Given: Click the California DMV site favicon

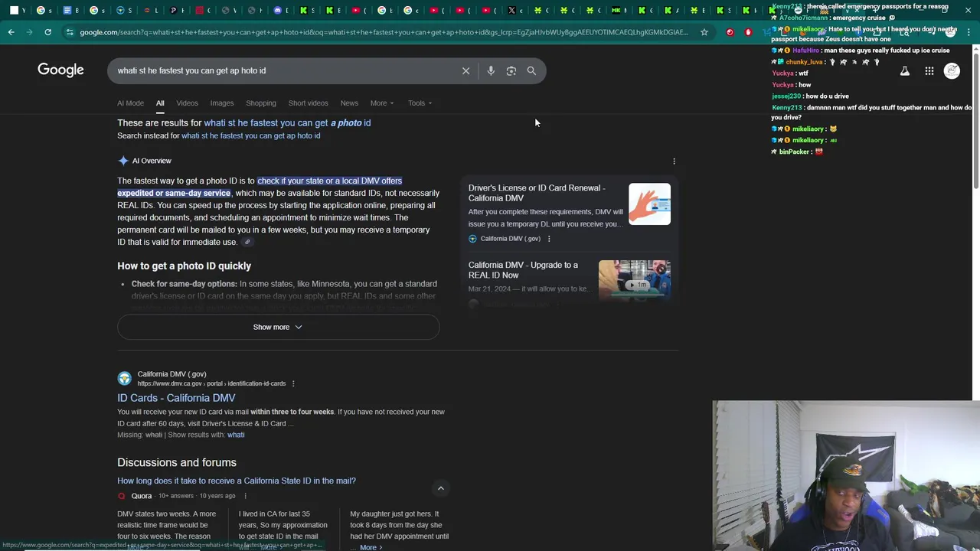Looking at the screenshot, I should click(124, 378).
